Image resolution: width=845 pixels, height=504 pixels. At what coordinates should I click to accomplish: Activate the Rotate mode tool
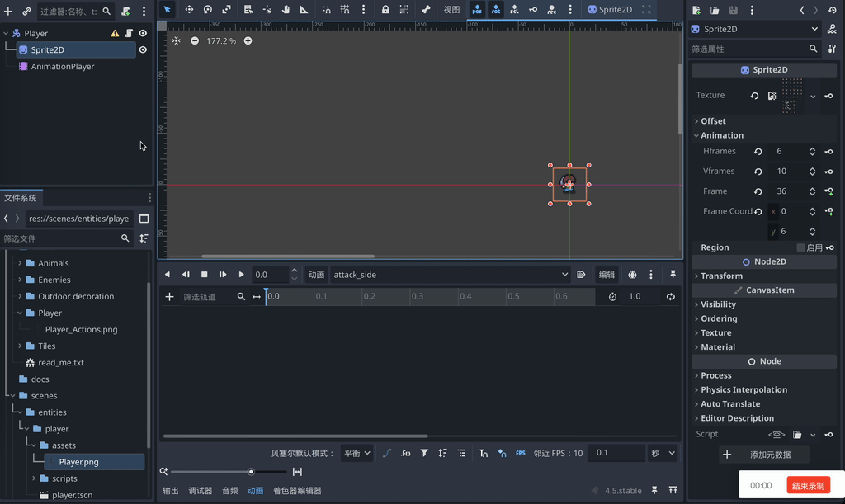[x=208, y=10]
